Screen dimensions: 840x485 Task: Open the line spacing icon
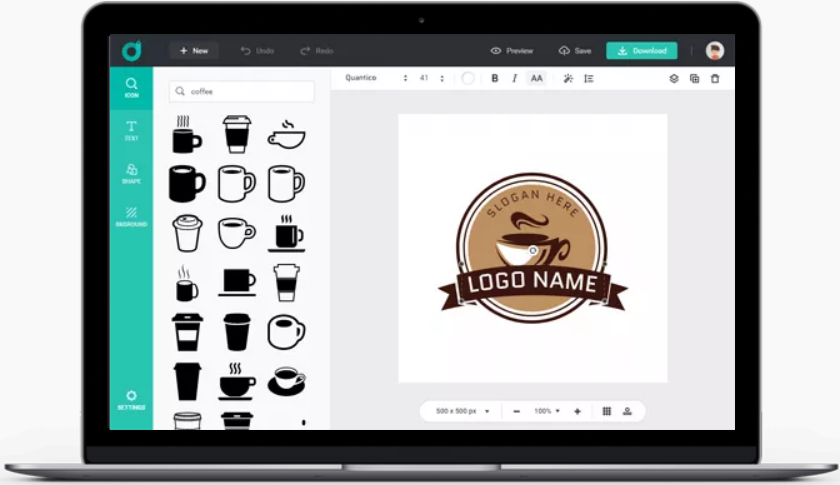click(x=589, y=78)
